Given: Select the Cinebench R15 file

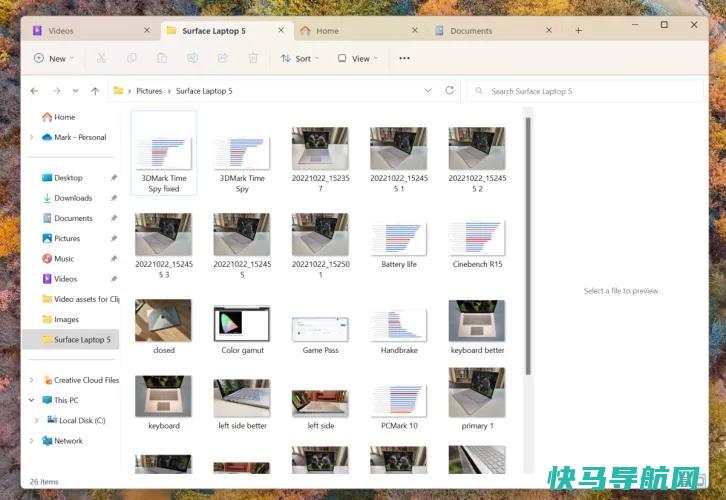Looking at the screenshot, I should pyautogui.click(x=477, y=243).
